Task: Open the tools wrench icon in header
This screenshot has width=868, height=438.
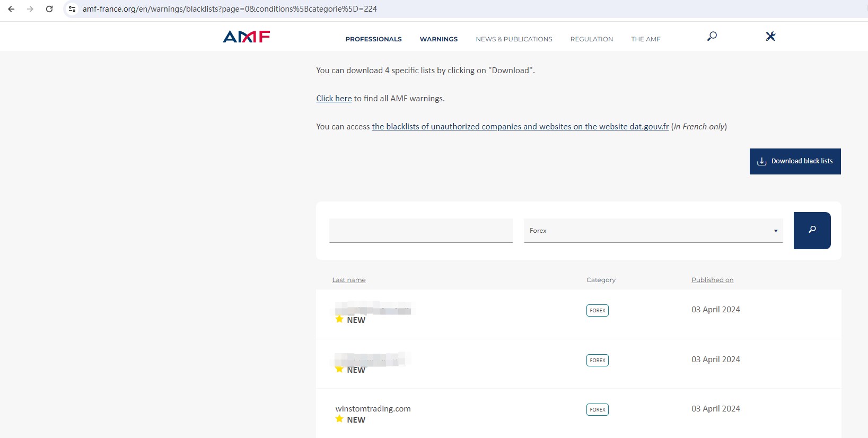Action: tap(770, 36)
